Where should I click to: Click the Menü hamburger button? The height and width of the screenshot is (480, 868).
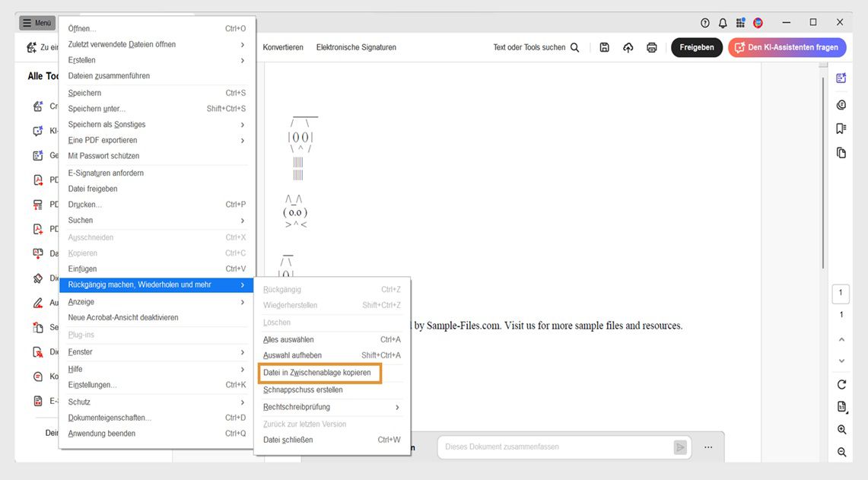tap(37, 23)
